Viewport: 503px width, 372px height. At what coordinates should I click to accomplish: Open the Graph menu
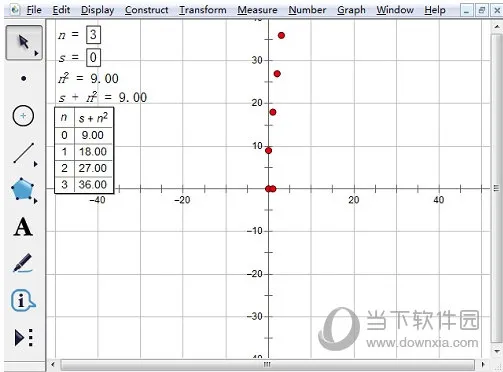tap(351, 10)
